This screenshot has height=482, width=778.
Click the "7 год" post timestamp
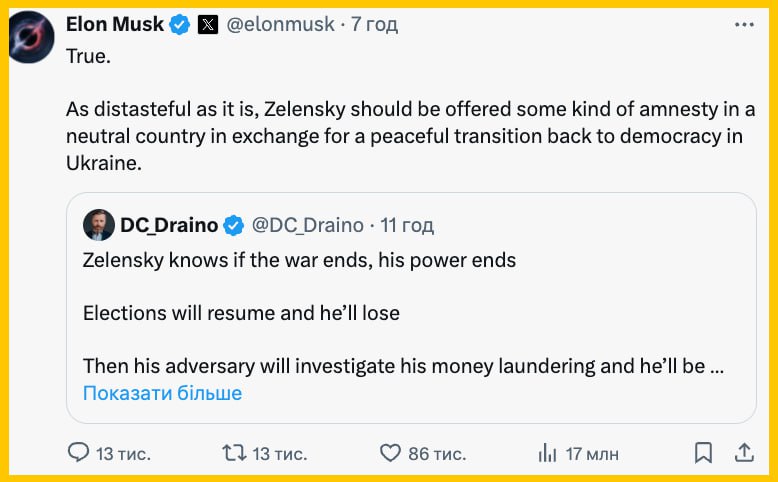(374, 25)
